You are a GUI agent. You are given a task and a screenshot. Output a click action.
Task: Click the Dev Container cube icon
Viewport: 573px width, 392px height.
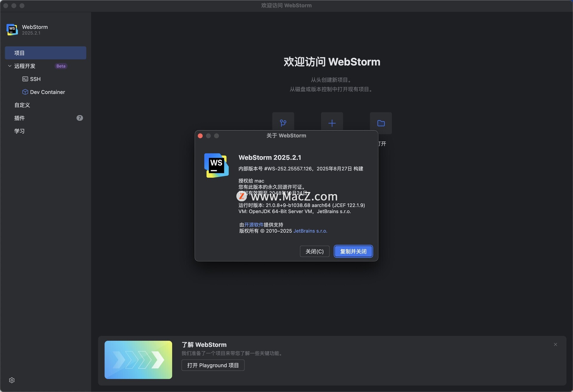pos(25,92)
